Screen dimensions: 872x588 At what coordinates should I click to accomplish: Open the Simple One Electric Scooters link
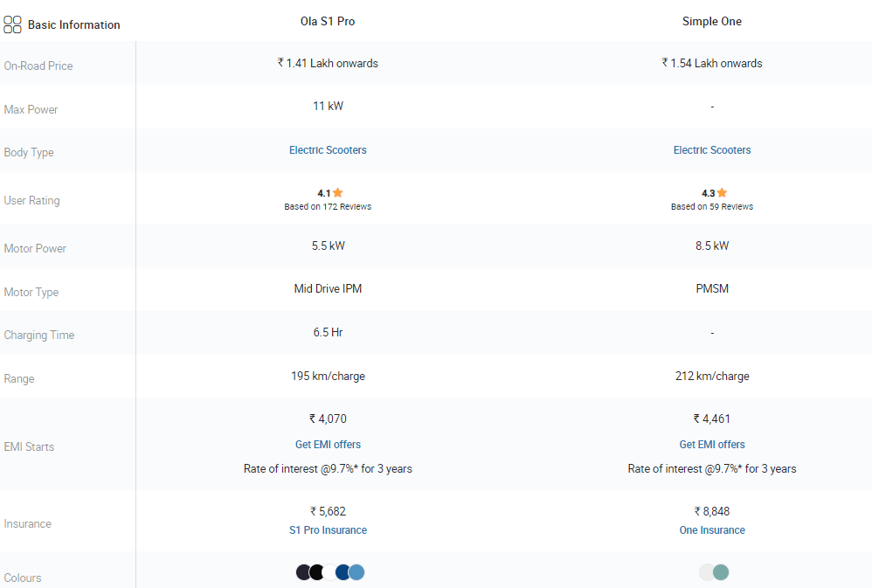click(712, 149)
